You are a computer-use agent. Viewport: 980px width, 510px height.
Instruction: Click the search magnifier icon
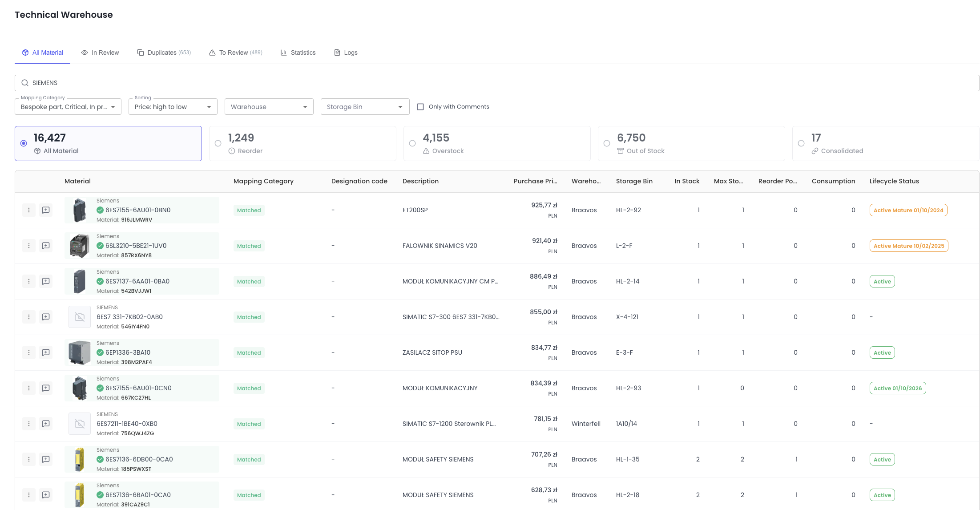(x=25, y=83)
